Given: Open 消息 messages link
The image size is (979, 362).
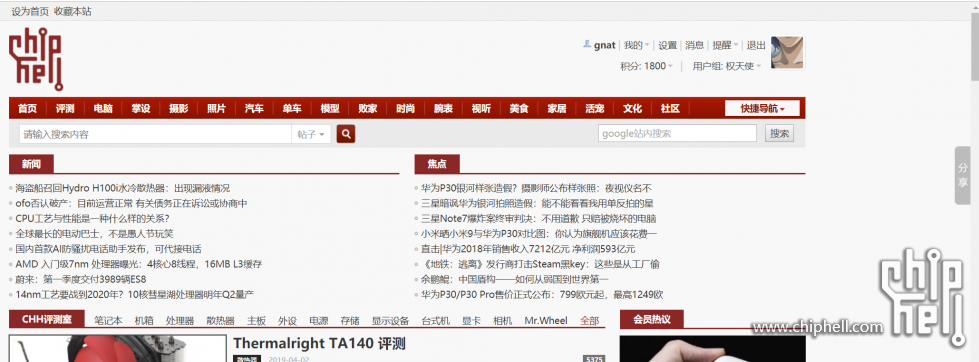Looking at the screenshot, I should (x=695, y=45).
